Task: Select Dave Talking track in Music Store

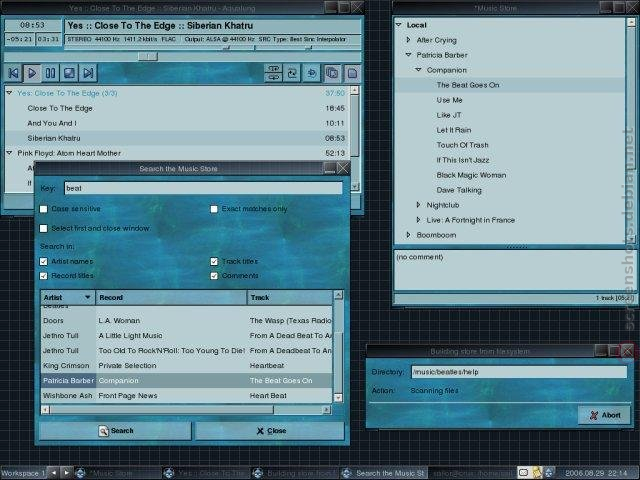Action: pyautogui.click(x=510, y=190)
